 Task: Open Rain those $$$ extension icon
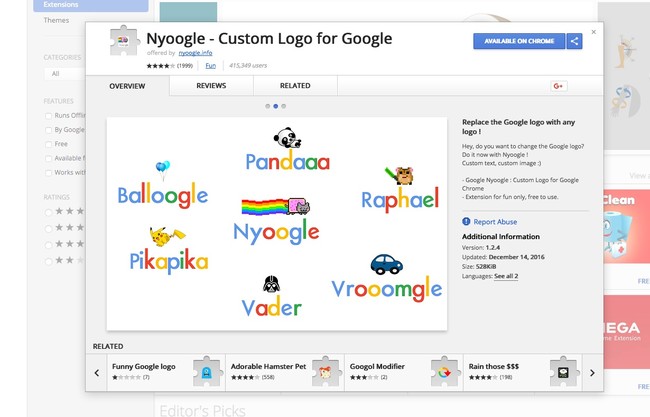[x=563, y=372]
